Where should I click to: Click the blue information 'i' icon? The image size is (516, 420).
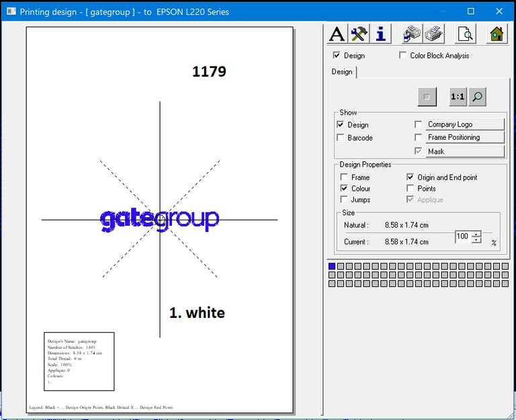pyautogui.click(x=381, y=33)
